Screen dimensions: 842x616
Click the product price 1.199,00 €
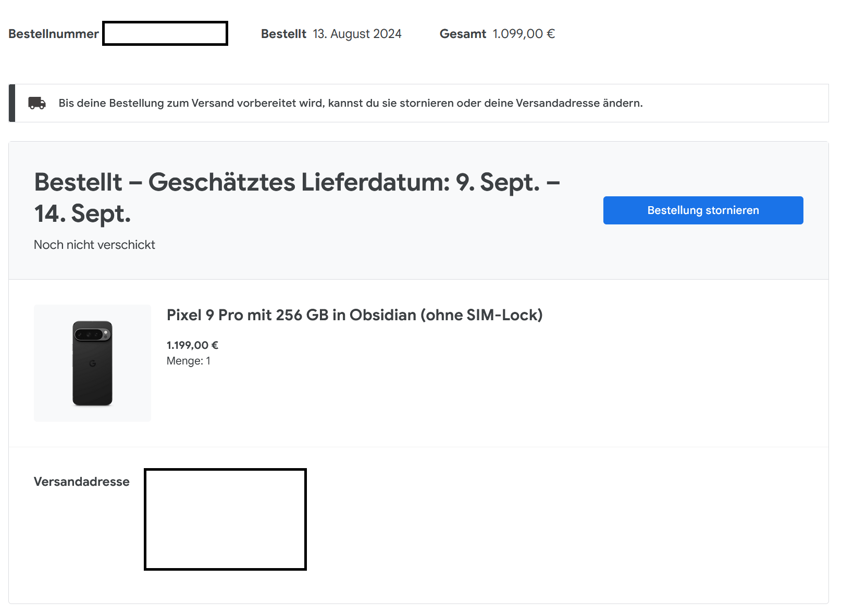[192, 345]
